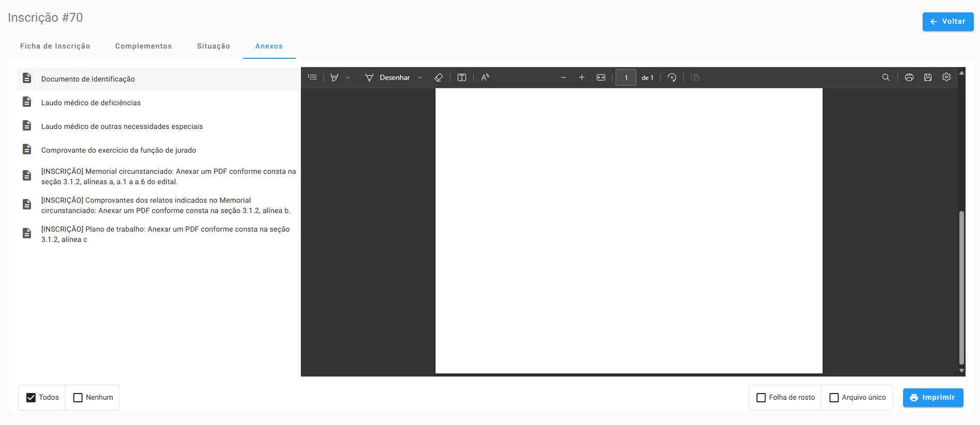This screenshot has height=425, width=980.
Task: Save the PDF using the disk icon
Action: tap(928, 77)
